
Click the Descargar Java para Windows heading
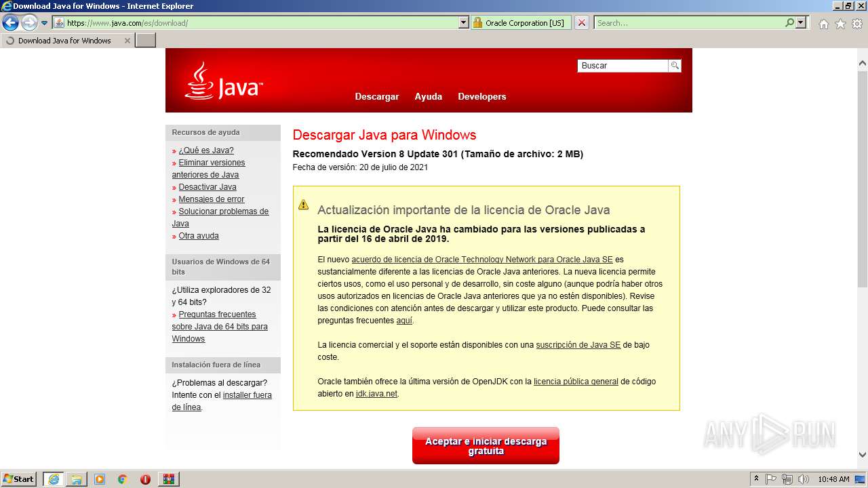pos(384,135)
